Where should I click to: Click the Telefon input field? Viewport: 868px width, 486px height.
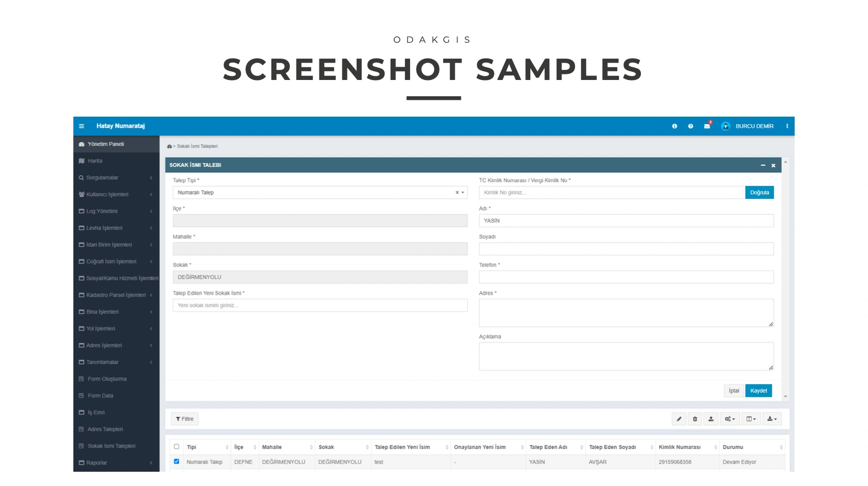pos(626,277)
